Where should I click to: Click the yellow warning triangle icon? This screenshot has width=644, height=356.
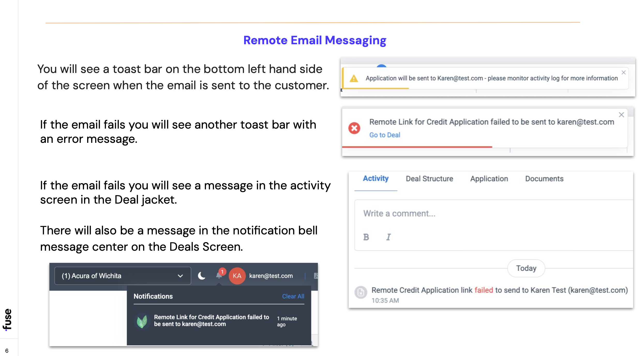[x=354, y=78]
